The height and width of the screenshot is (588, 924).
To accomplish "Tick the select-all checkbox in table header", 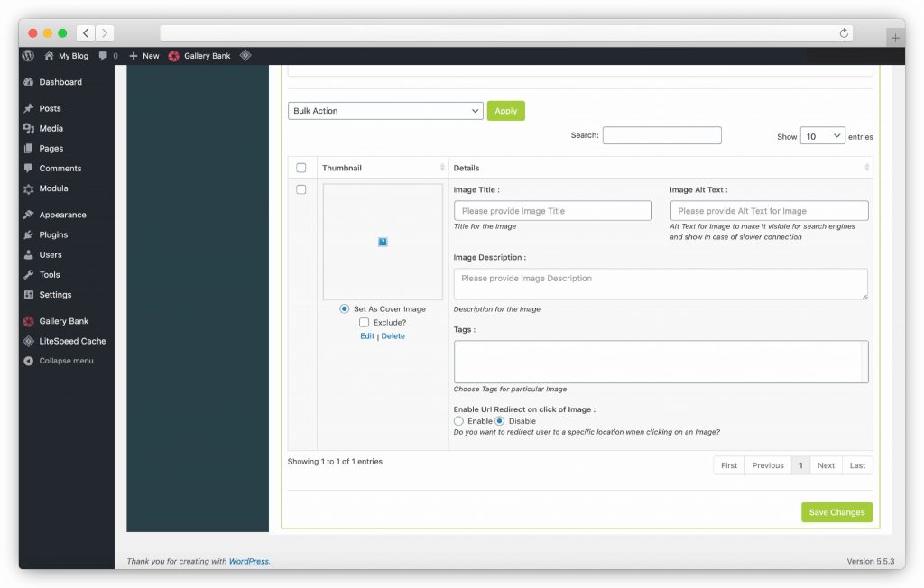I will 301,168.
